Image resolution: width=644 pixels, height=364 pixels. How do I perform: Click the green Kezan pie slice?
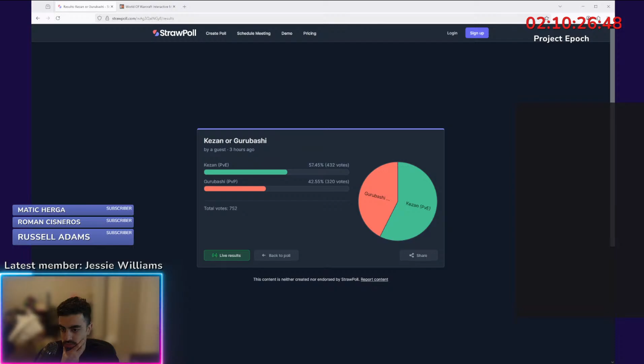tap(415, 202)
